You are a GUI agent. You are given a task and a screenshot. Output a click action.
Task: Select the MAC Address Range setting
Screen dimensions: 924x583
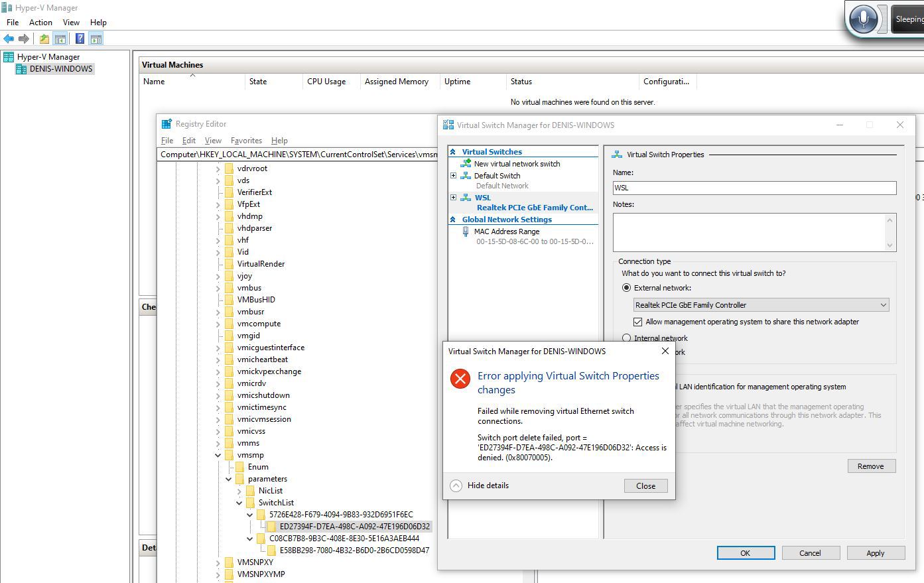(507, 231)
